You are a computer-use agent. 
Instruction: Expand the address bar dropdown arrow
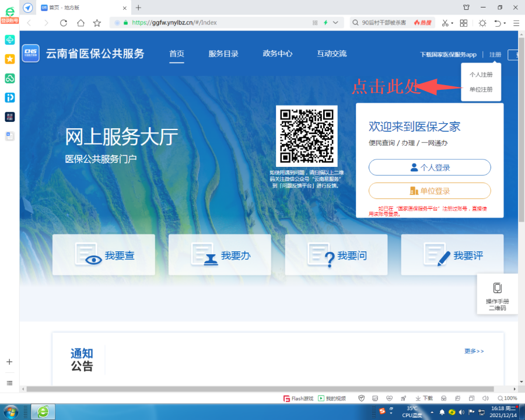pos(335,23)
